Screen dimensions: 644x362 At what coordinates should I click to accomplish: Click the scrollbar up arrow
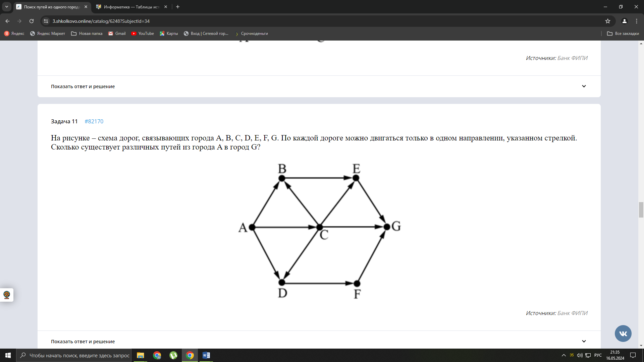641,44
